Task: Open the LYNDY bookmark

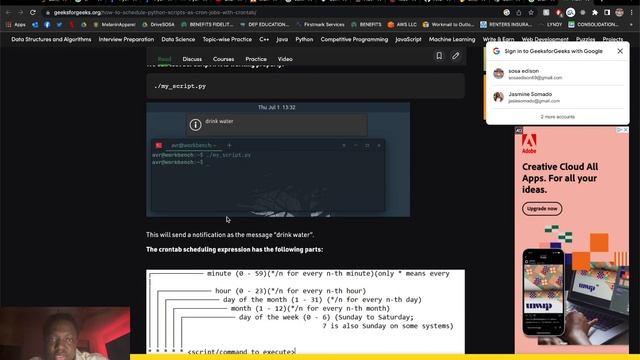Action: (551, 24)
